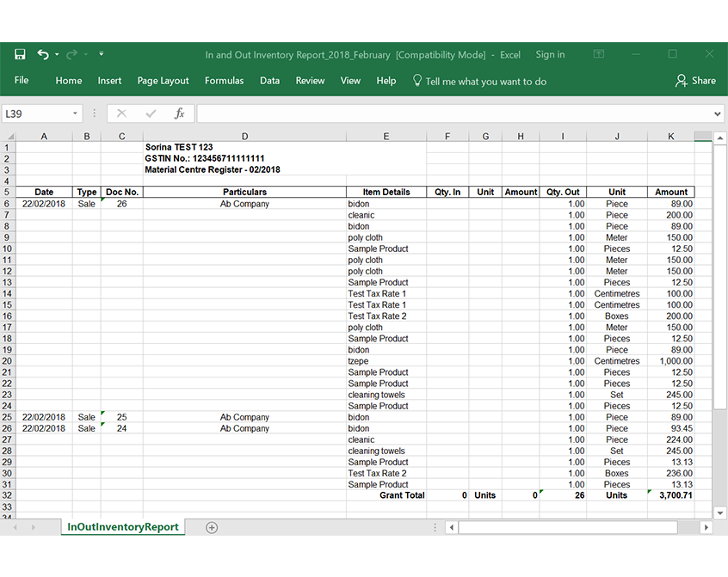Image resolution: width=728 pixels, height=577 pixels.
Task: Click the Undo arrow icon
Action: pyautogui.click(x=42, y=54)
